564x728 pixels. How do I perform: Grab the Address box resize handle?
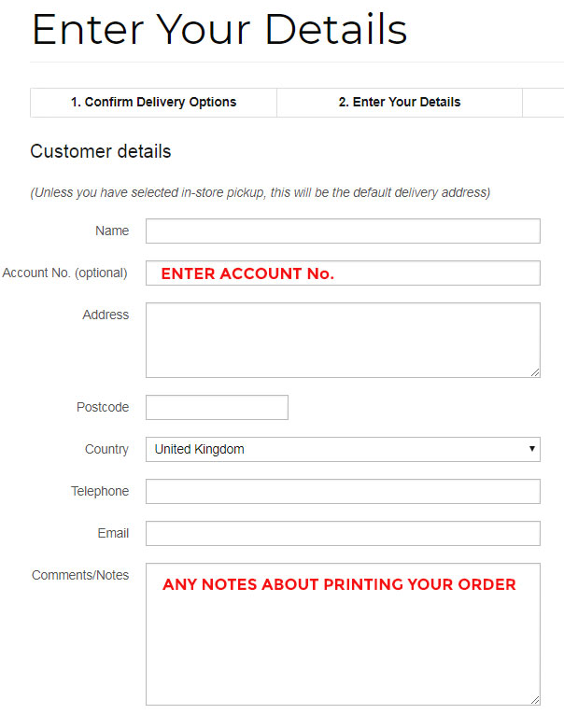[535, 372]
